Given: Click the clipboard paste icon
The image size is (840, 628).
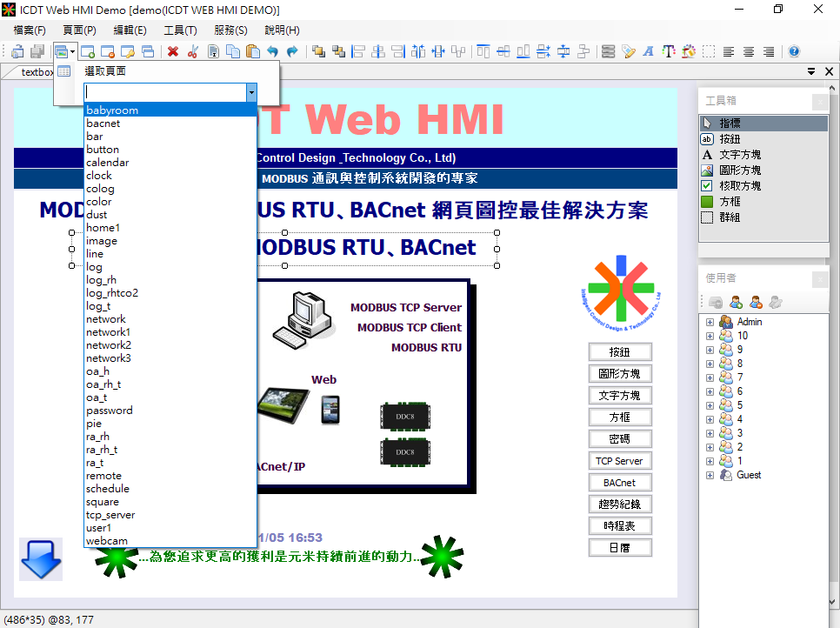Looking at the screenshot, I should (253, 51).
